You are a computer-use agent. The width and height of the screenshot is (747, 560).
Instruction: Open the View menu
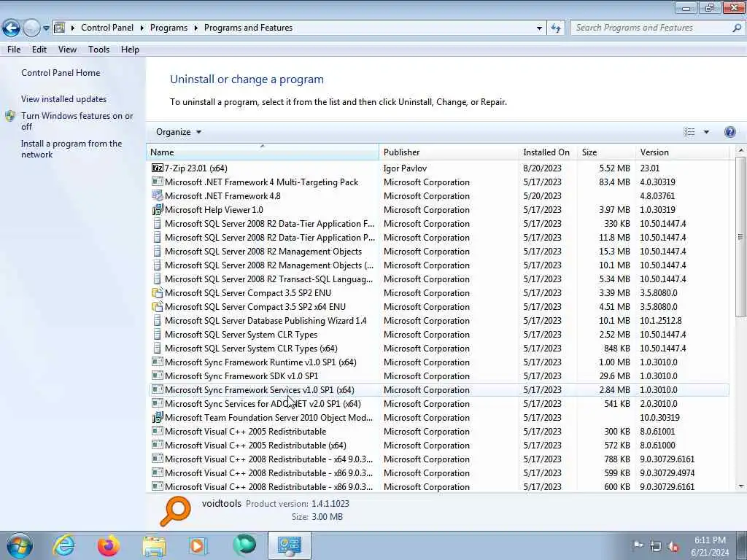67,50
